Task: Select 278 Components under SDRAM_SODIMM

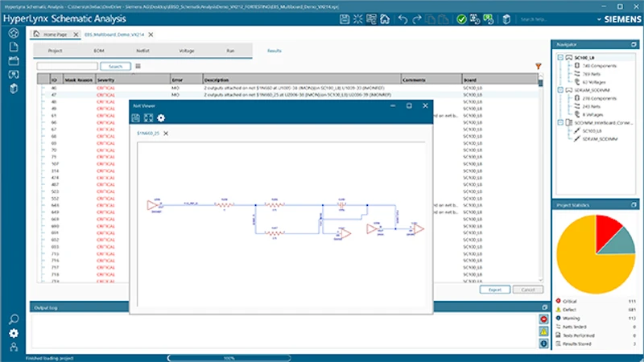Action: click(599, 98)
